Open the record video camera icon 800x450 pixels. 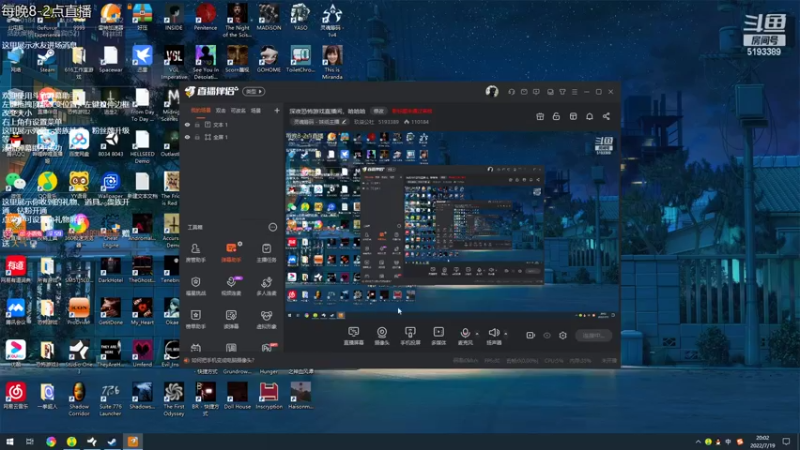531,335
